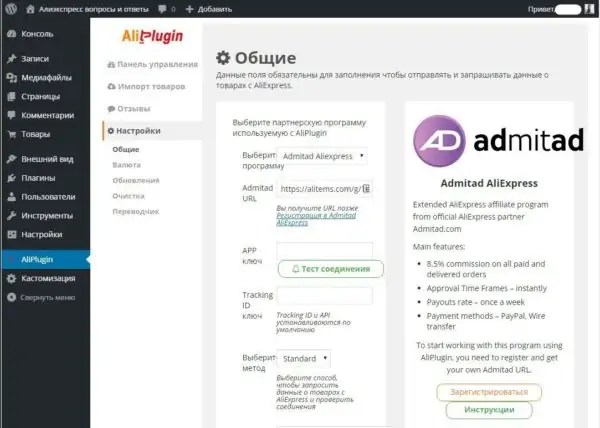Click the comments bubble icon in admin bar
This screenshot has height=428, width=600.
(x=162, y=9)
